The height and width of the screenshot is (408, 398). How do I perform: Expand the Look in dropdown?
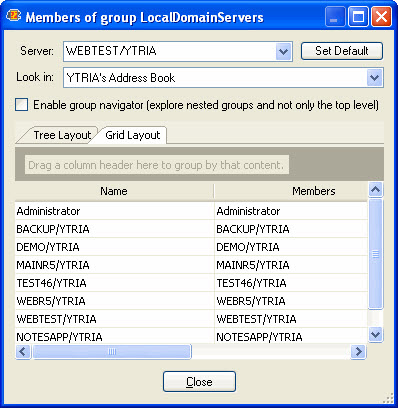(x=374, y=78)
